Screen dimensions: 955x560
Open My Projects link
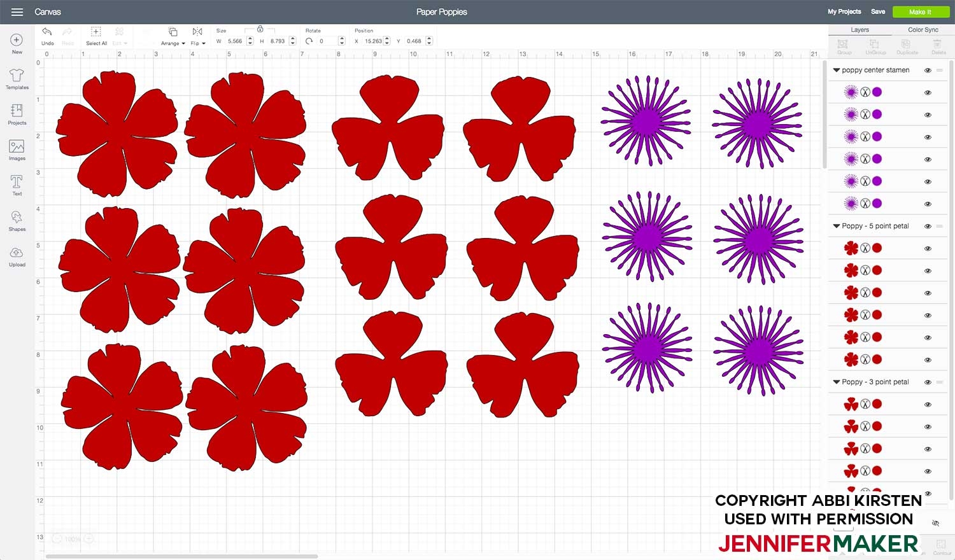[x=844, y=12]
